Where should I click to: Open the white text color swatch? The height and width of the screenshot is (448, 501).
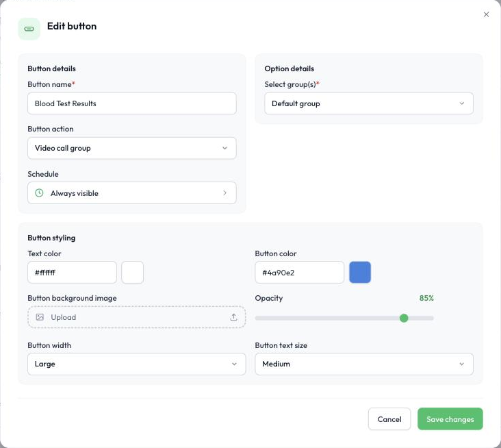click(133, 273)
